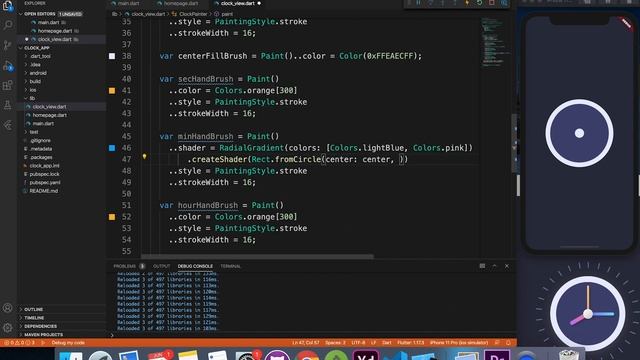Open Premiere Pro in the Dock
640x360 pixels.
[497, 355]
